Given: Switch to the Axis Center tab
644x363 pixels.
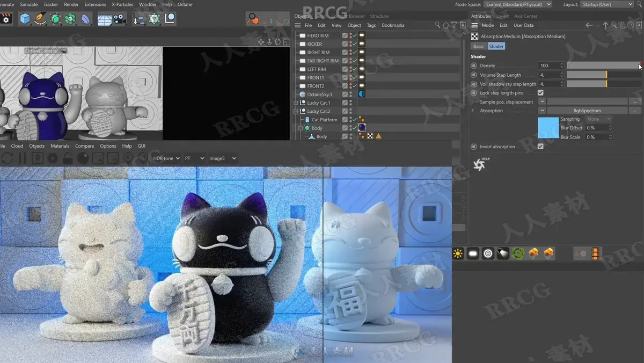Looking at the screenshot, I should (x=526, y=16).
